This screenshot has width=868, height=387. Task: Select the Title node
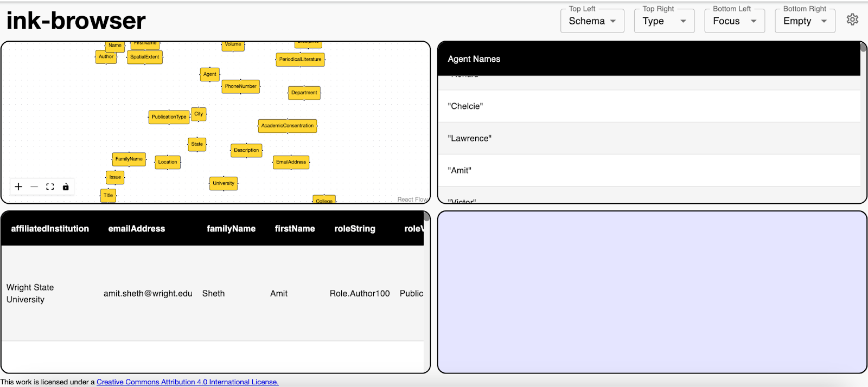coord(108,195)
